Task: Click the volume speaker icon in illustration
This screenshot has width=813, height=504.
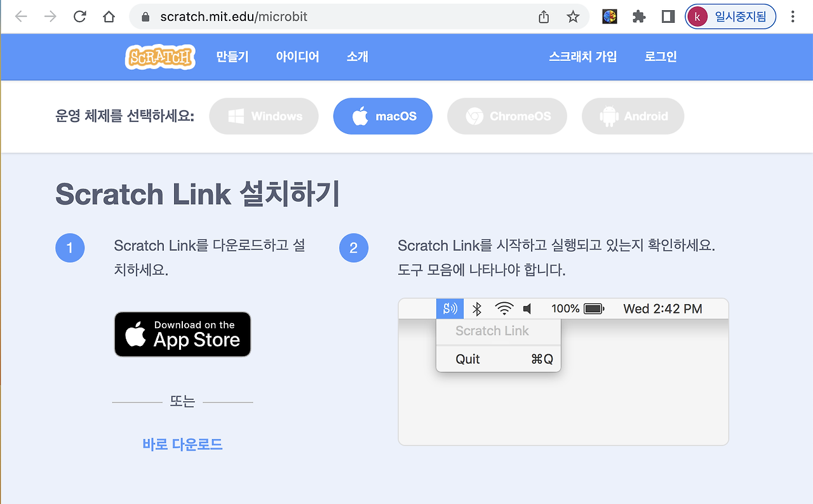Action: [527, 309]
